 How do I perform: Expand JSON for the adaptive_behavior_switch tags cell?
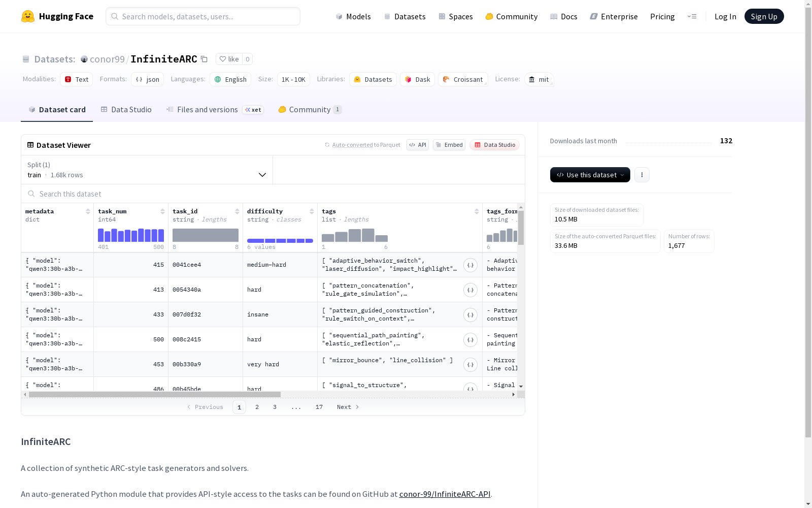470,265
